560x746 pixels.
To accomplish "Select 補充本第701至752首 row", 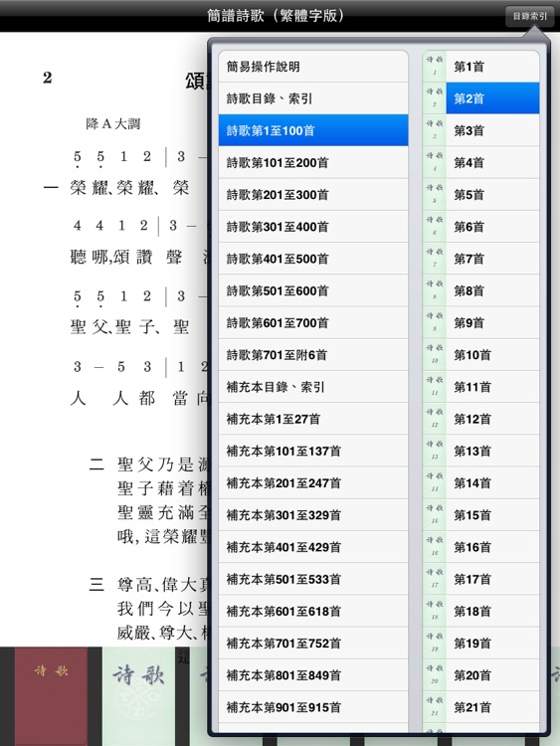I will (x=313, y=644).
